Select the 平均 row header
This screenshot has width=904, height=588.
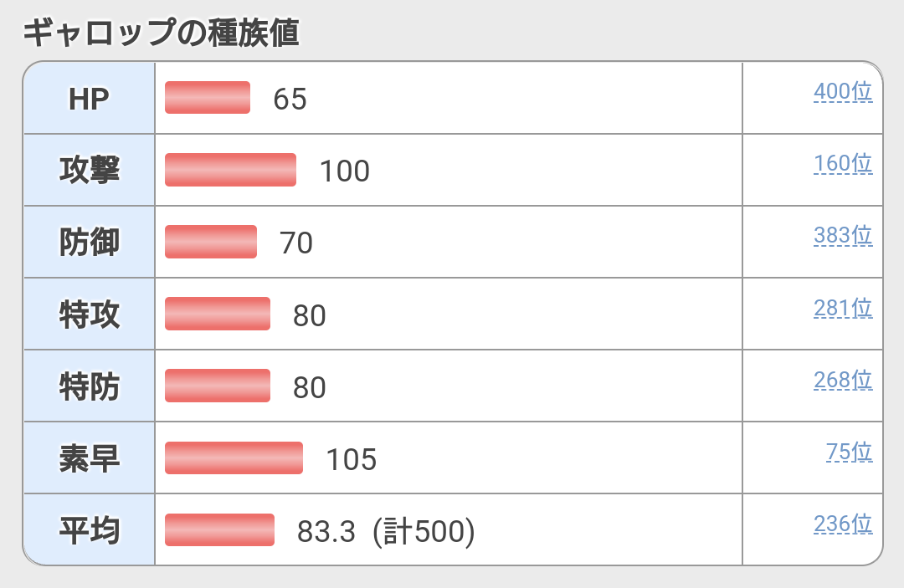90,529
